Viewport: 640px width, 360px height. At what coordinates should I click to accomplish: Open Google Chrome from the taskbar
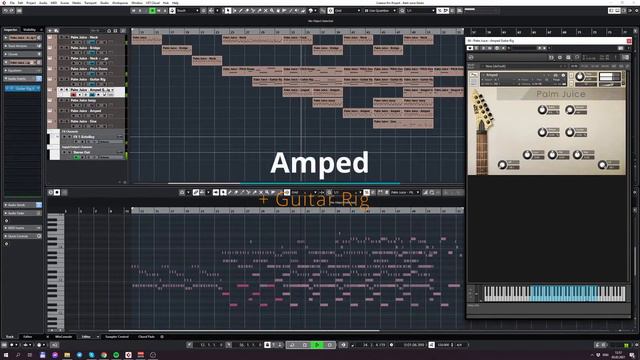(x=104, y=355)
